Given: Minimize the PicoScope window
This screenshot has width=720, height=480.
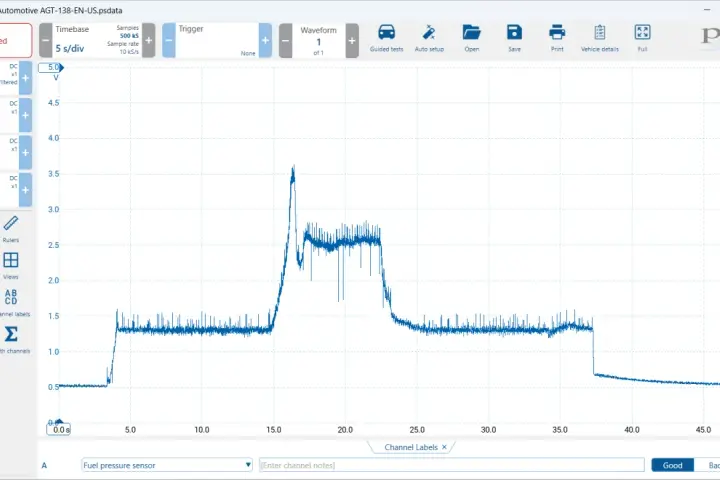Looking at the screenshot, I should click(707, 10).
